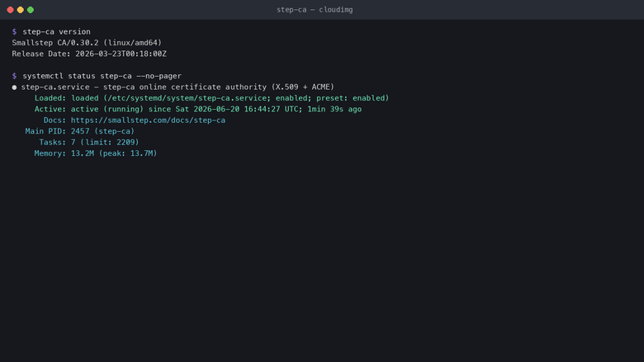The width and height of the screenshot is (644, 362).
Task: Click the 'active (running)' status text
Action: [x=107, y=109]
